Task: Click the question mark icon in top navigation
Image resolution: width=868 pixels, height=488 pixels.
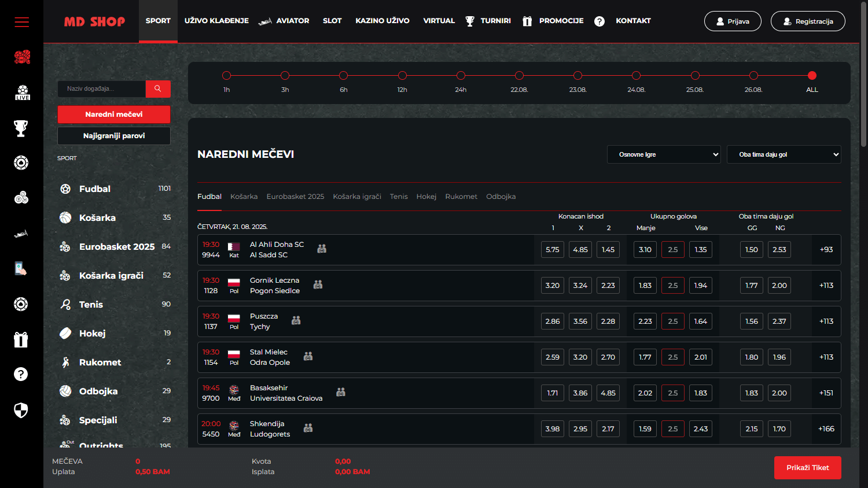Action: point(599,21)
